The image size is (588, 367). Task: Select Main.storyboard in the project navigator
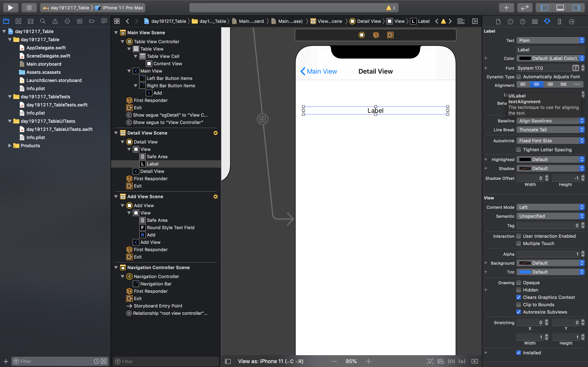44,64
